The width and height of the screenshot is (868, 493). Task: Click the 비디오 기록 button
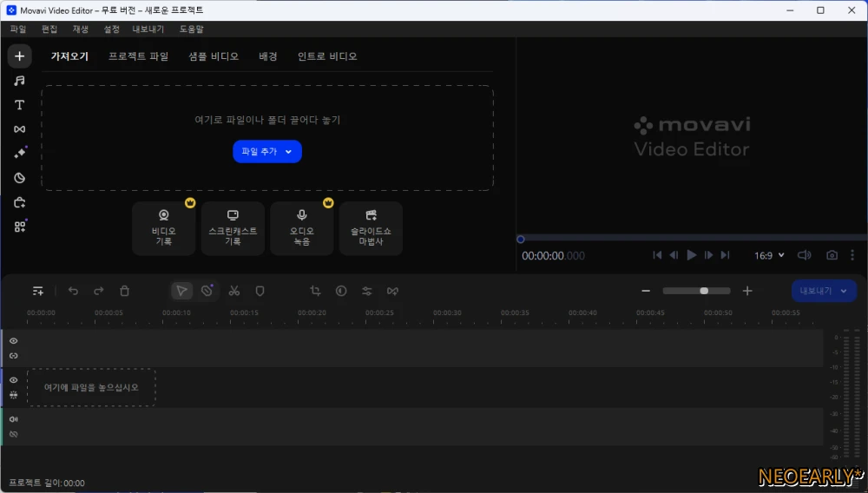[x=164, y=228]
